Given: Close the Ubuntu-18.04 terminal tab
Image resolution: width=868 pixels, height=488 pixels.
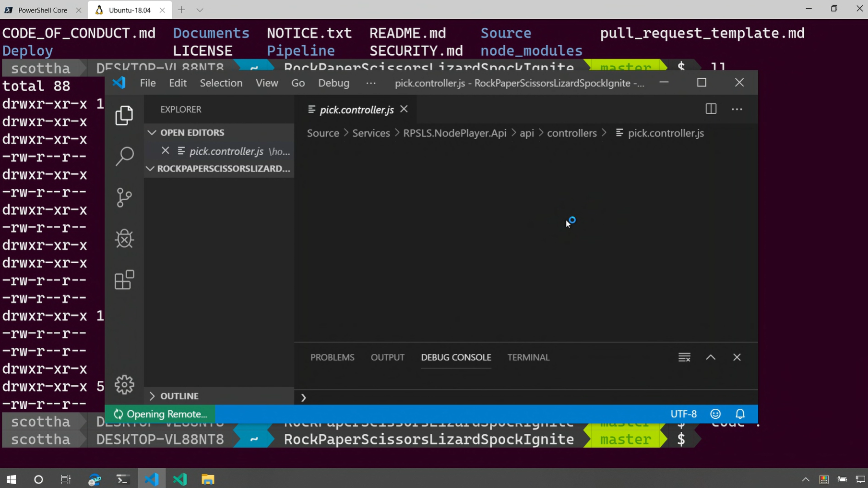Looking at the screenshot, I should tap(162, 10).
